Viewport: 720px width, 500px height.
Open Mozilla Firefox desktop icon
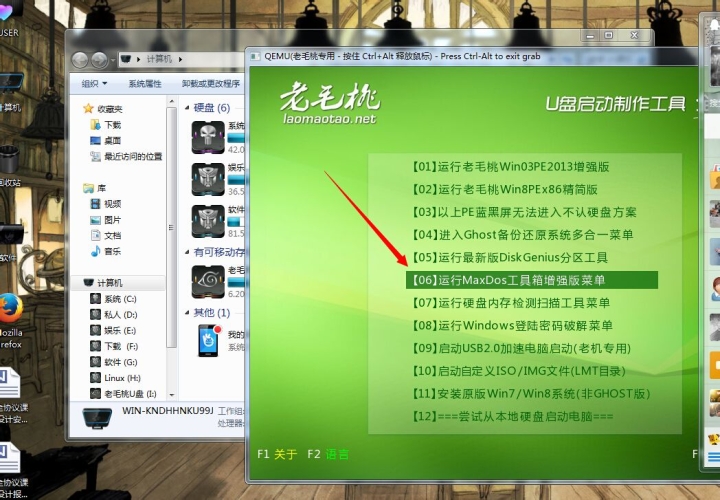tap(10, 309)
